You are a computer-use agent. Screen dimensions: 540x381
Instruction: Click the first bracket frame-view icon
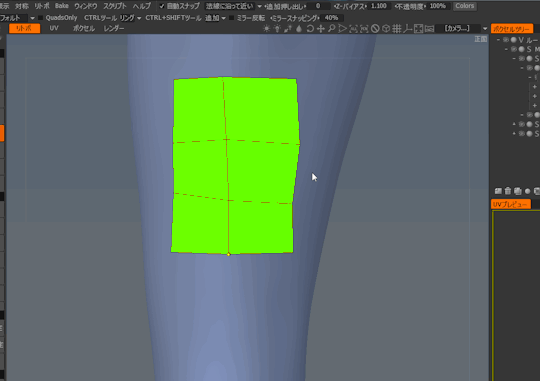click(x=353, y=29)
